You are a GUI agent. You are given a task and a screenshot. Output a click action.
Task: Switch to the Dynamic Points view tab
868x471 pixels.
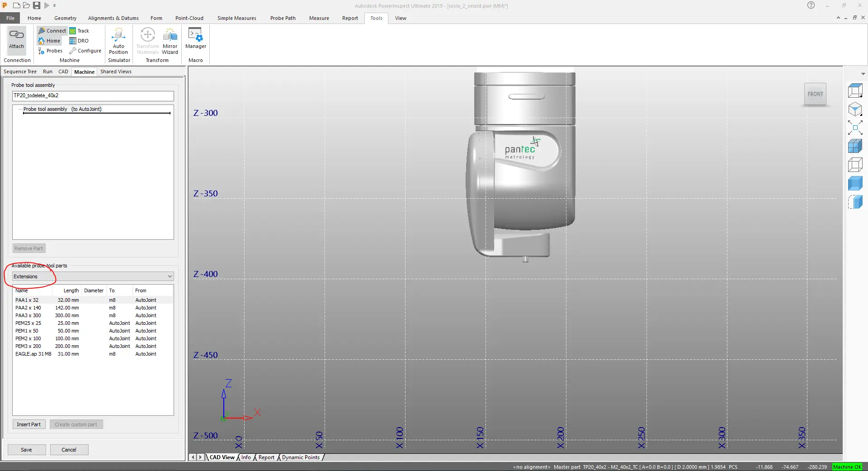coord(301,457)
